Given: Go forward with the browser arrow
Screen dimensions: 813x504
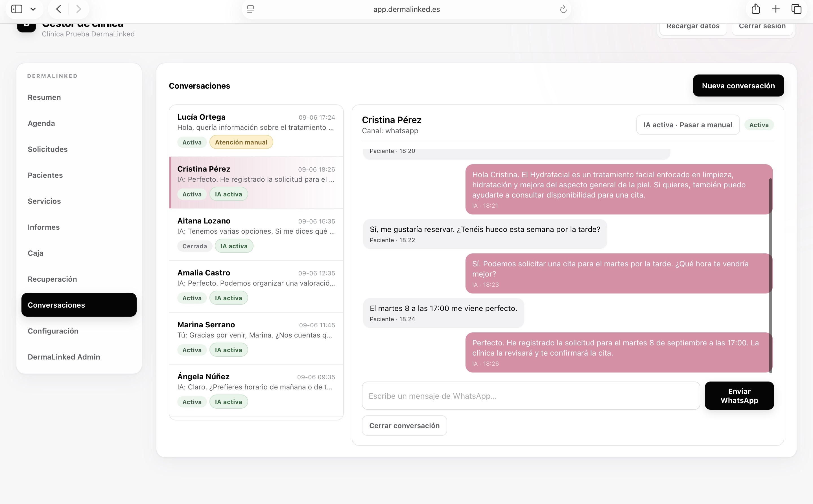Looking at the screenshot, I should (x=79, y=9).
